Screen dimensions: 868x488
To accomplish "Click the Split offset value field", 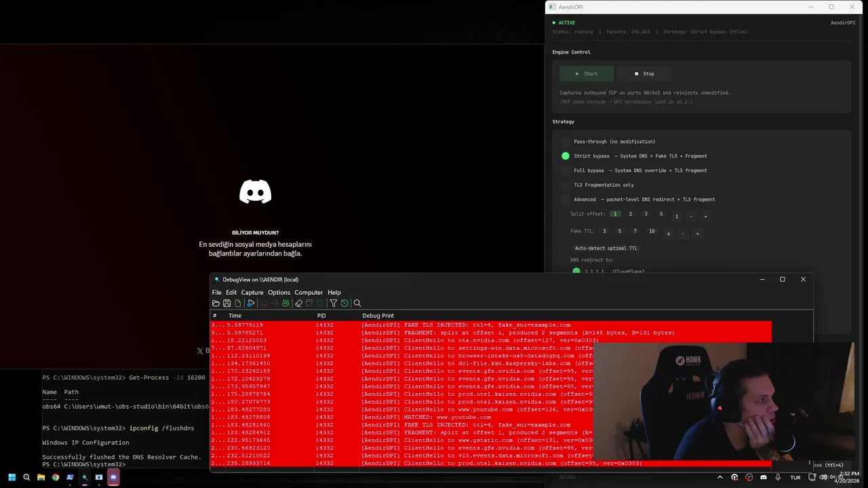I will click(677, 217).
